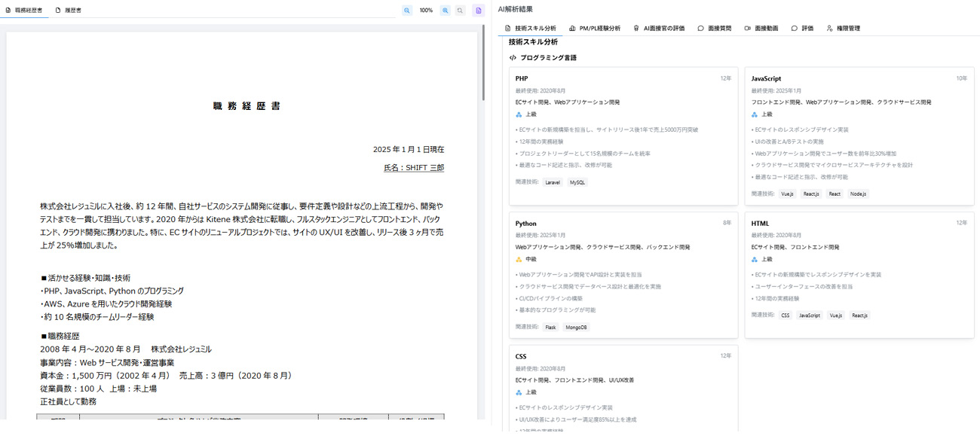
Task: Click the ユーザーインターフェースの改善を担当 bullet
Action: pos(802,286)
